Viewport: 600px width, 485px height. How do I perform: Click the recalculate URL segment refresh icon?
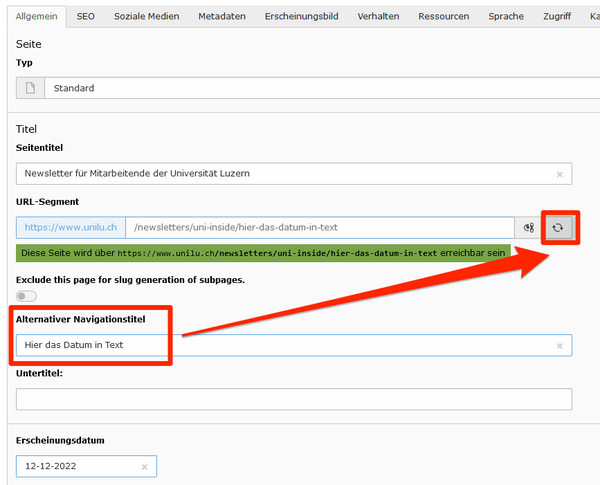pos(558,228)
